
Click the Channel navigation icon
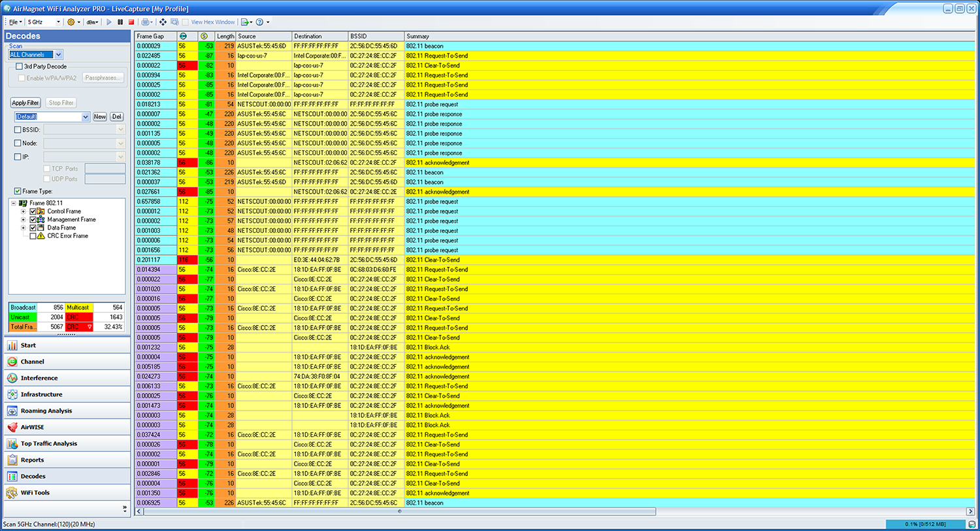pyautogui.click(x=12, y=362)
